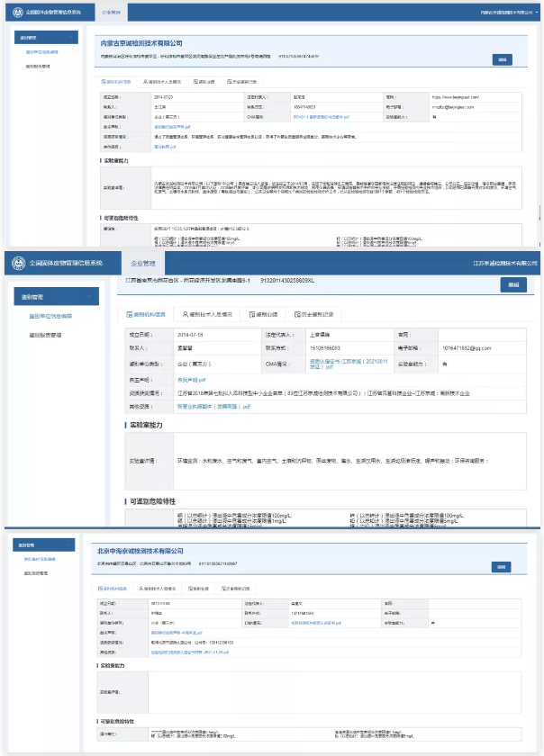Open the 历史鉴别记录 tab on the Jiangsu page
This screenshot has height=756, width=544.
314,314
